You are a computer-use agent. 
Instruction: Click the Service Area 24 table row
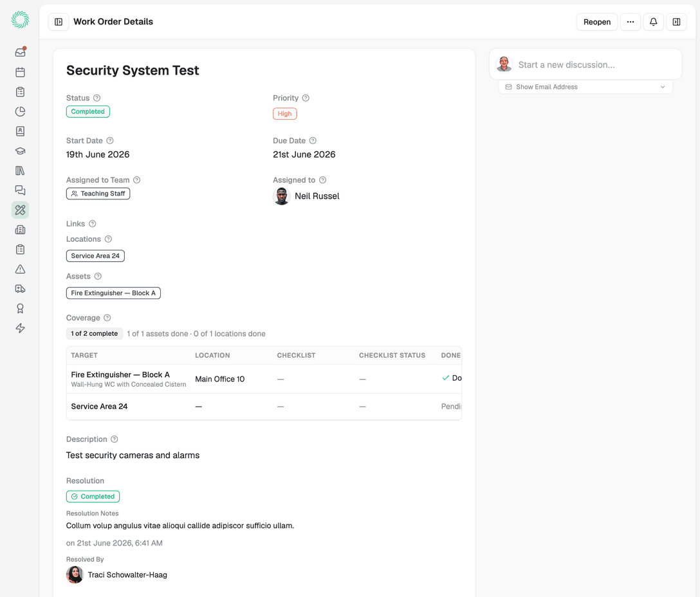point(264,407)
